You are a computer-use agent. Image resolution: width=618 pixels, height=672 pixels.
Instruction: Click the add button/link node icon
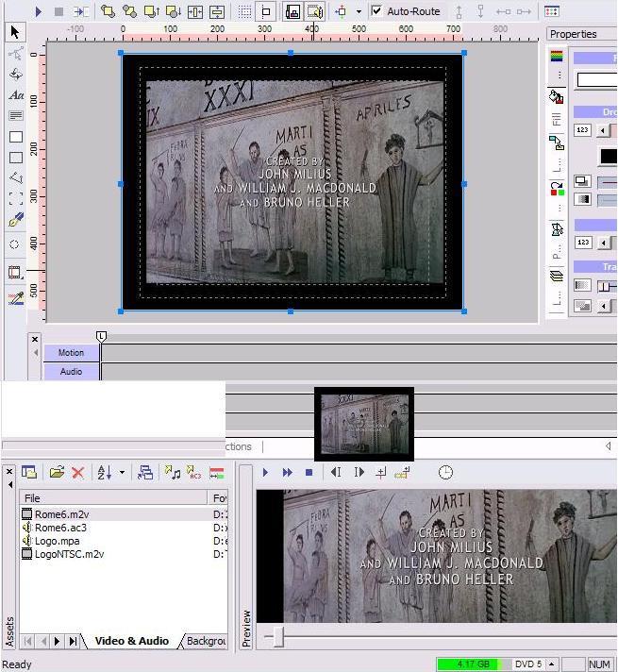coord(342,11)
